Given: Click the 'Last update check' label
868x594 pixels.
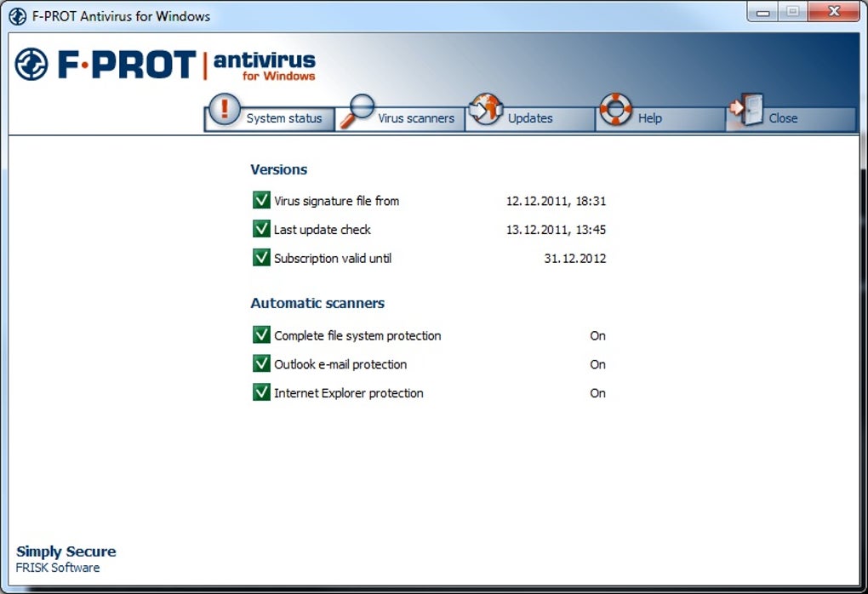Looking at the screenshot, I should pos(323,230).
